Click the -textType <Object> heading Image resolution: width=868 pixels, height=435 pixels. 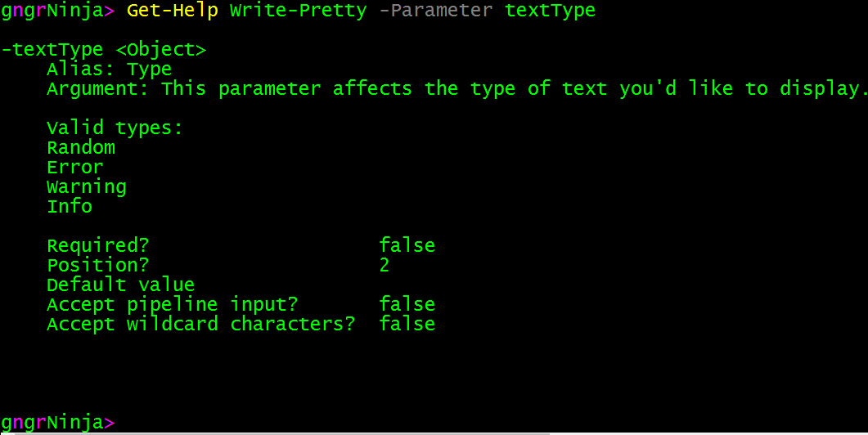(104, 50)
